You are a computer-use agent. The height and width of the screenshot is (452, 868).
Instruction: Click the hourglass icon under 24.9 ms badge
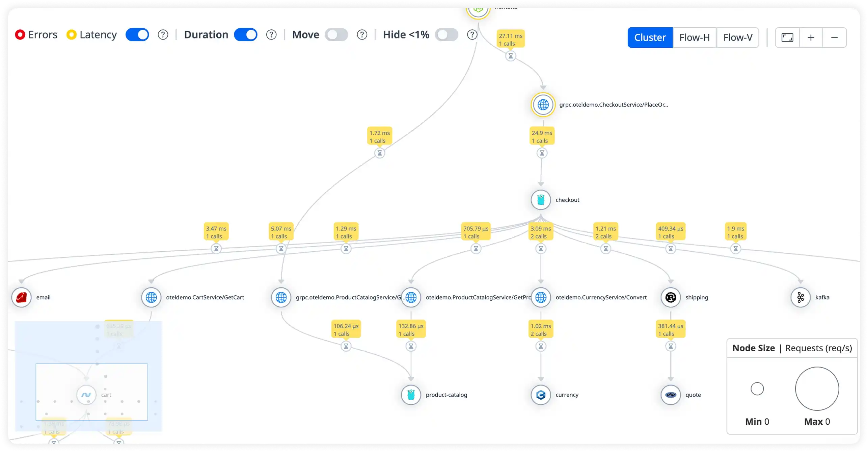542,153
